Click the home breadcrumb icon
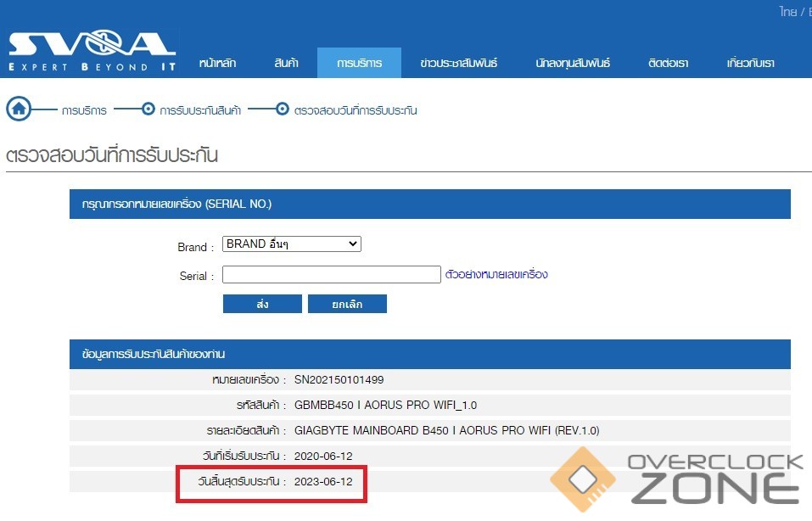The width and height of the screenshot is (812, 521). point(19,109)
